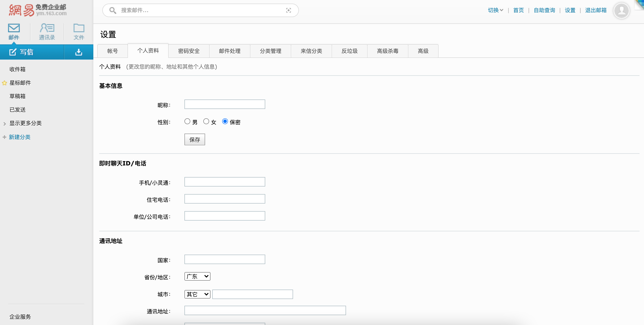Viewport: 644px width, 325px height.
Task: Click the advanced search scan icon
Action: click(x=288, y=10)
